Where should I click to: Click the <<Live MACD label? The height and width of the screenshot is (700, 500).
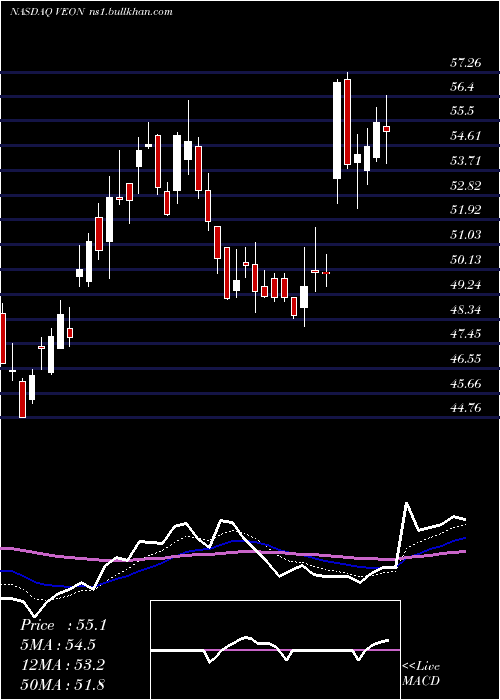pyautogui.click(x=421, y=674)
